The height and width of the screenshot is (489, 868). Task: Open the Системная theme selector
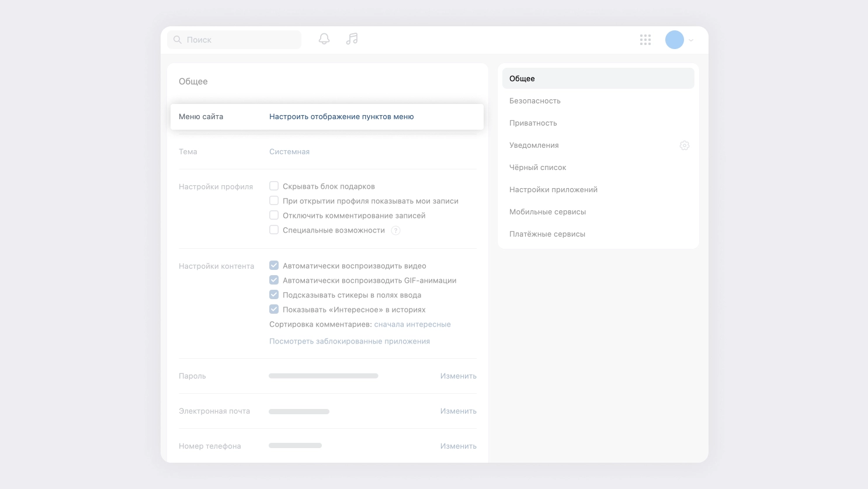[x=289, y=152]
